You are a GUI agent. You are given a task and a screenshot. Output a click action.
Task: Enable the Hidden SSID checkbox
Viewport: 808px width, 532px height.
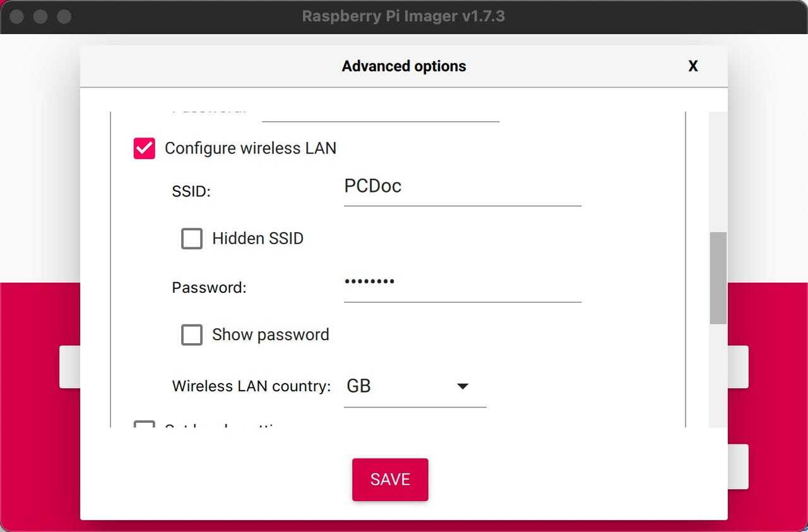click(192, 239)
